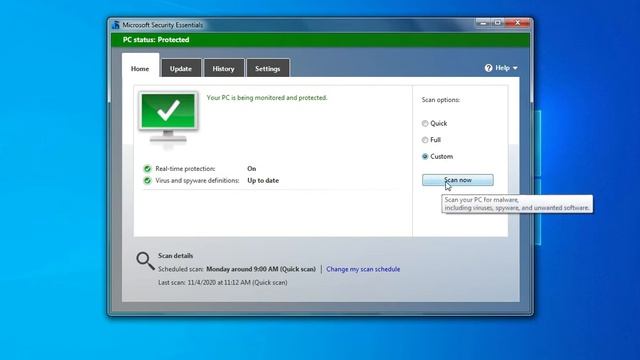Image resolution: width=640 pixels, height=360 pixels.
Task: Open the History tab
Action: (x=223, y=69)
